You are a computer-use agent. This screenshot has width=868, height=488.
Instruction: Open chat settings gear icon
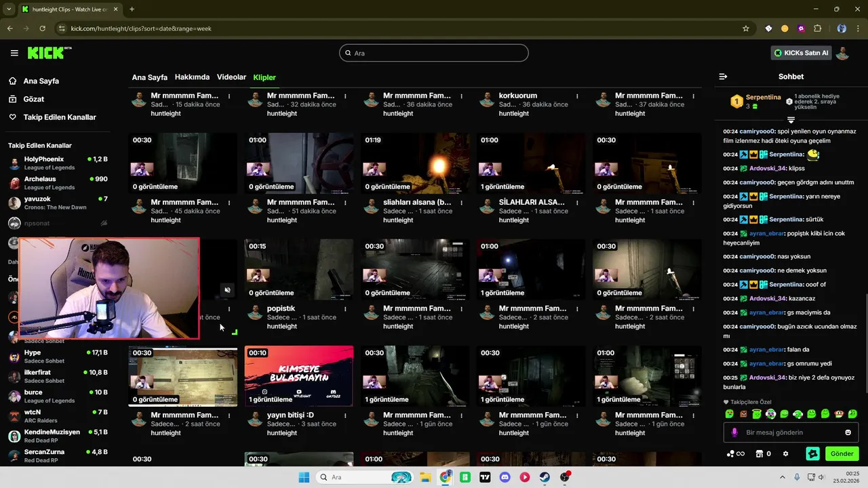(785, 454)
